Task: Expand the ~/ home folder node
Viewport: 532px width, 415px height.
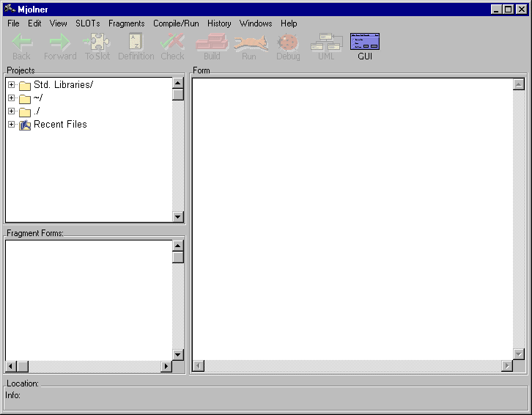Action: (12, 98)
